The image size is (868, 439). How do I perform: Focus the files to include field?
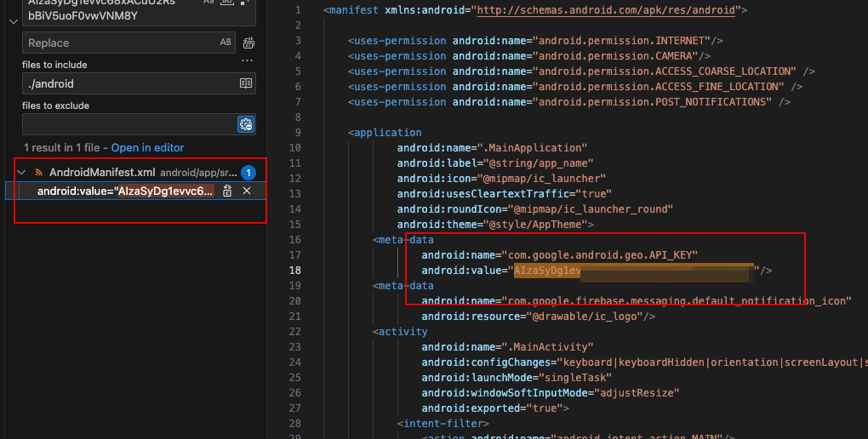139,83
